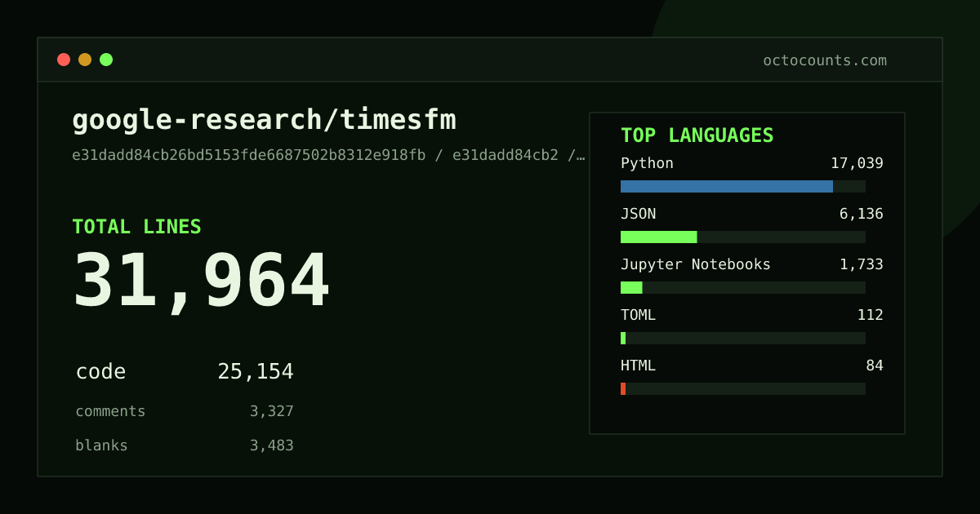Screen dimensions: 980x514
Task: Click the Jupyter Notebooks label
Action: [696, 264]
